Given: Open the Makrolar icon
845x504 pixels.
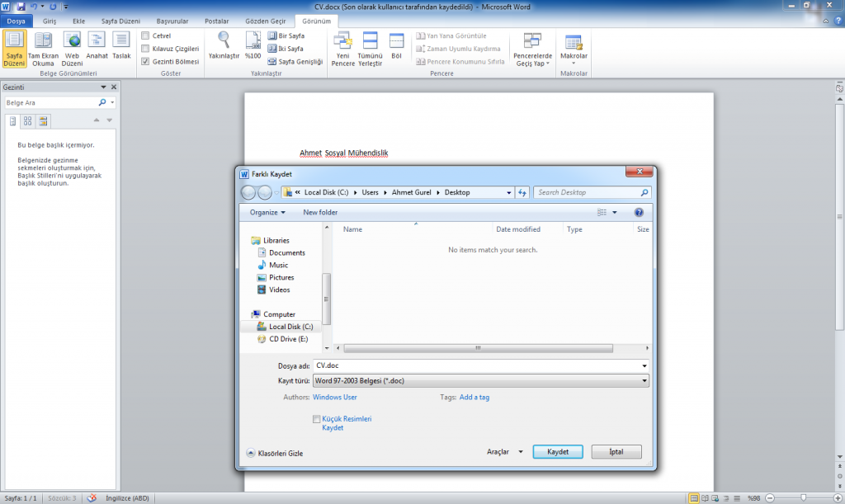Looking at the screenshot, I should pos(573,42).
